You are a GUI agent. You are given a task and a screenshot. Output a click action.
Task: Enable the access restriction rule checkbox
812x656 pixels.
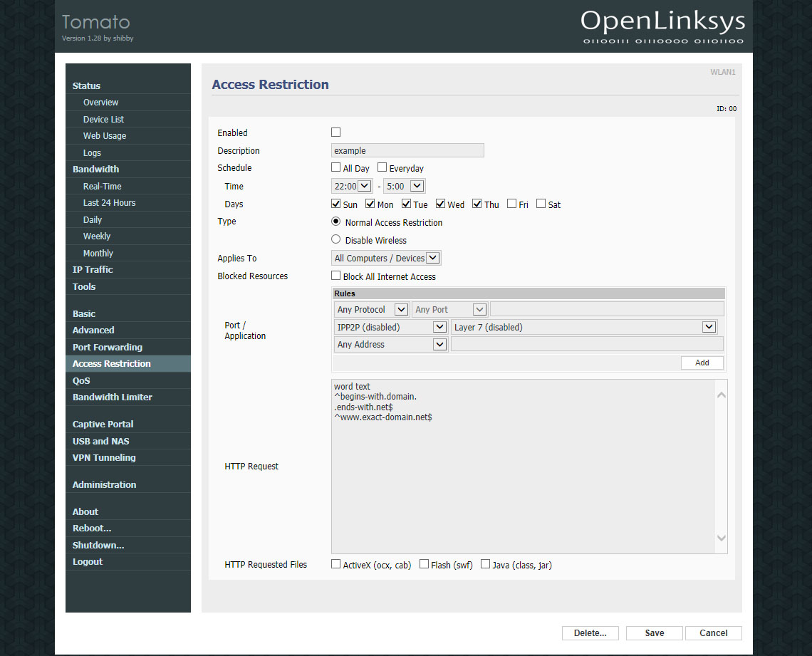tap(336, 132)
